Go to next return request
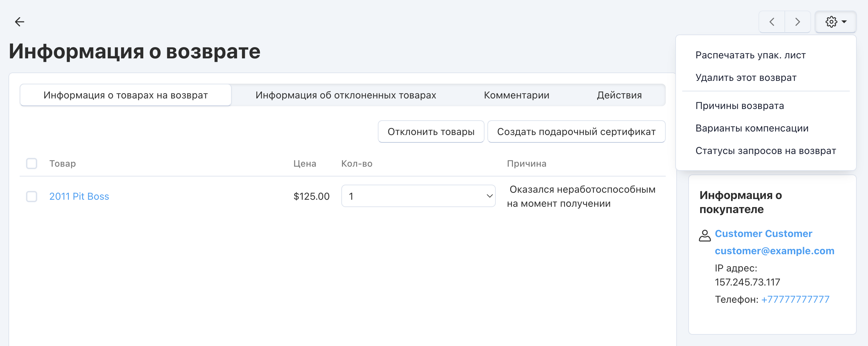The width and height of the screenshot is (868, 346). 797,22
